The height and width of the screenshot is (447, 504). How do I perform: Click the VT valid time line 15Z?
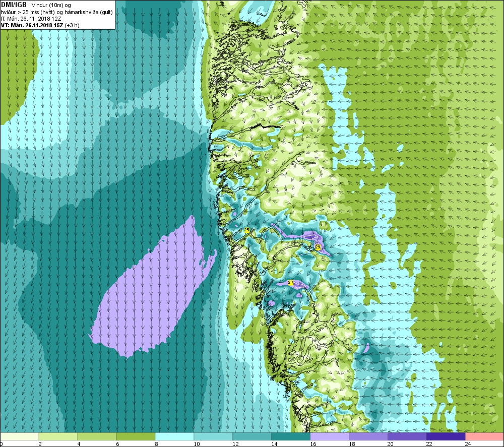pyautogui.click(x=40, y=25)
